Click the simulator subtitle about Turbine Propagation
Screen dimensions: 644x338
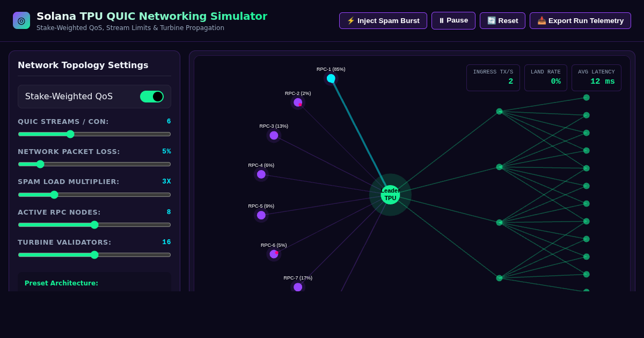(130, 28)
